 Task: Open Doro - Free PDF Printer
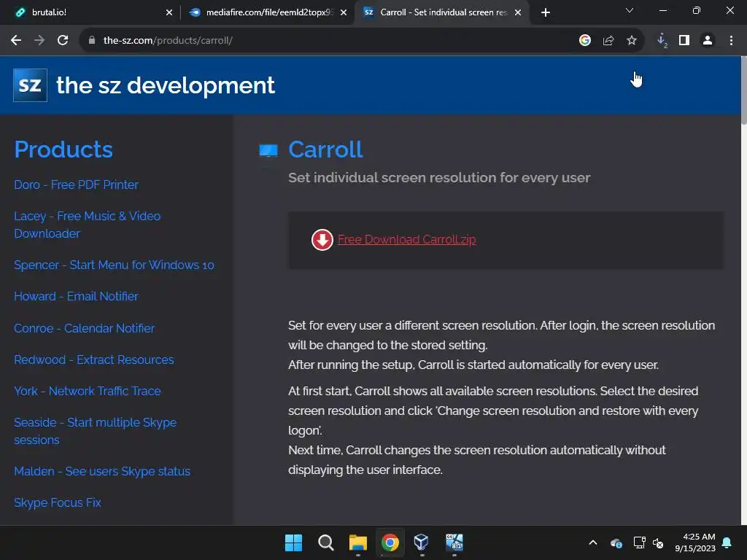(x=76, y=184)
